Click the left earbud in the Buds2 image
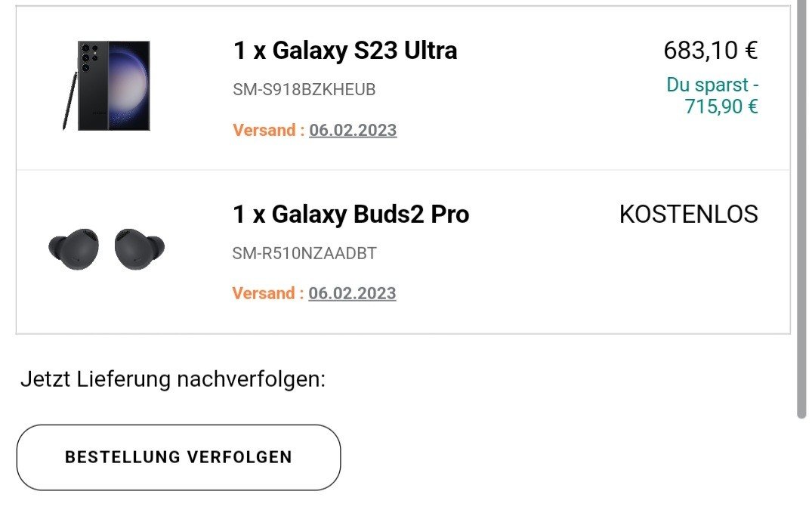 click(73, 248)
